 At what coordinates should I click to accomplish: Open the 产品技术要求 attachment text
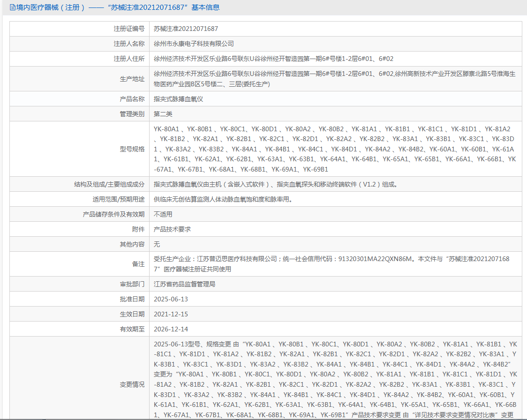click(x=172, y=229)
